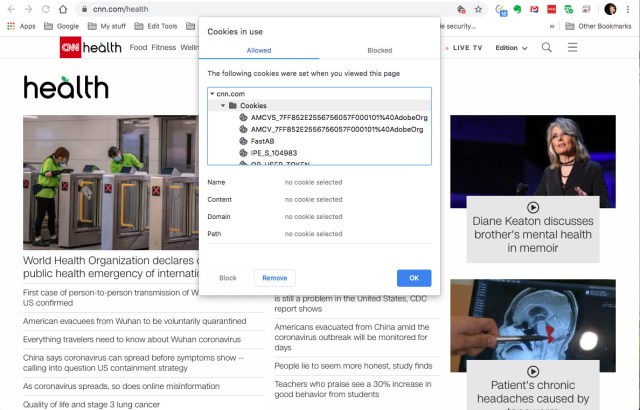The height and width of the screenshot is (410, 640).
Task: Switch to the Allowed tab
Action: pyautogui.click(x=259, y=50)
